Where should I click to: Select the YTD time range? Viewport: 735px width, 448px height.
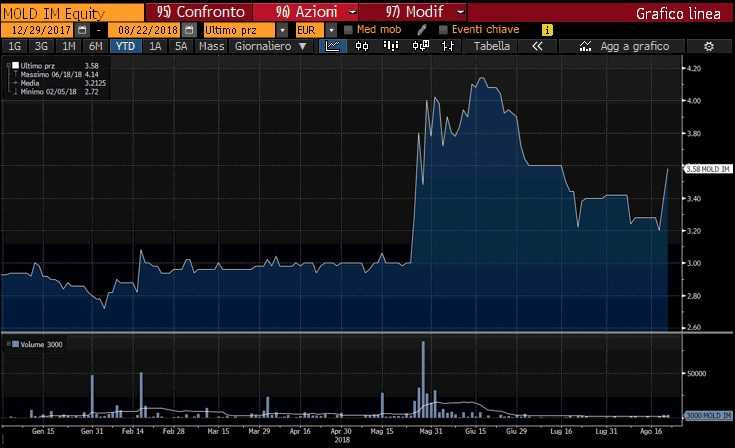(x=125, y=46)
